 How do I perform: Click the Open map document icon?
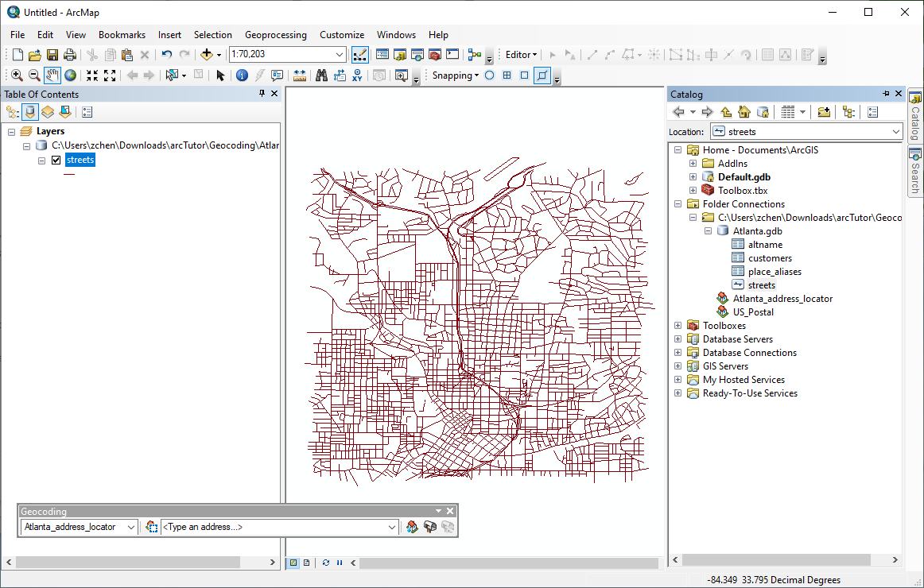click(35, 55)
